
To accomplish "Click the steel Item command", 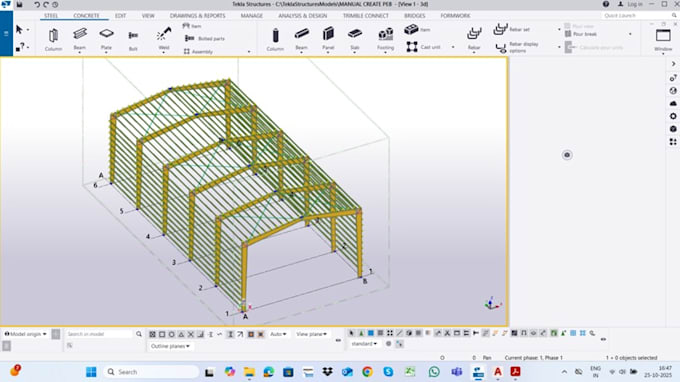I will [x=192, y=26].
